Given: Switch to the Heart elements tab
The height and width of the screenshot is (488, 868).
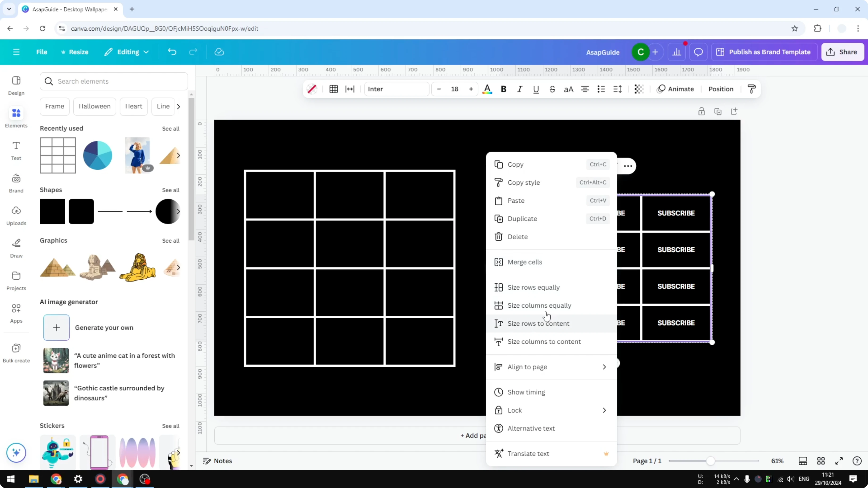Looking at the screenshot, I should pos(134,106).
